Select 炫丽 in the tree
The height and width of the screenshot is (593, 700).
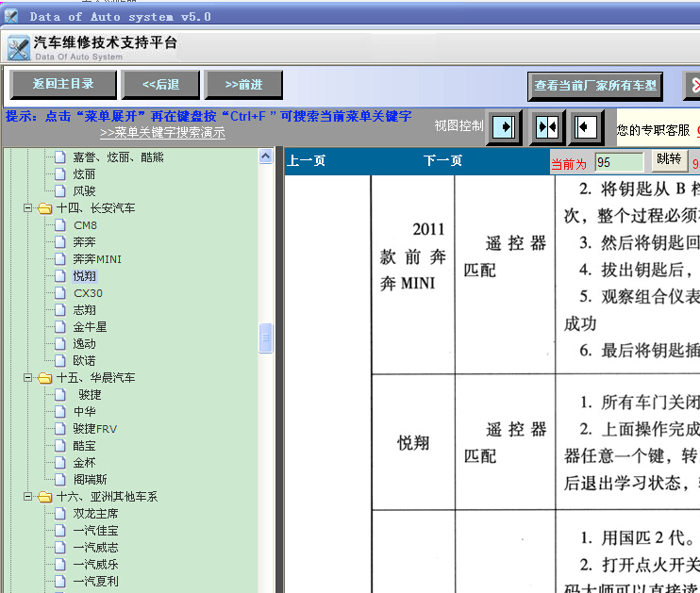(x=84, y=174)
